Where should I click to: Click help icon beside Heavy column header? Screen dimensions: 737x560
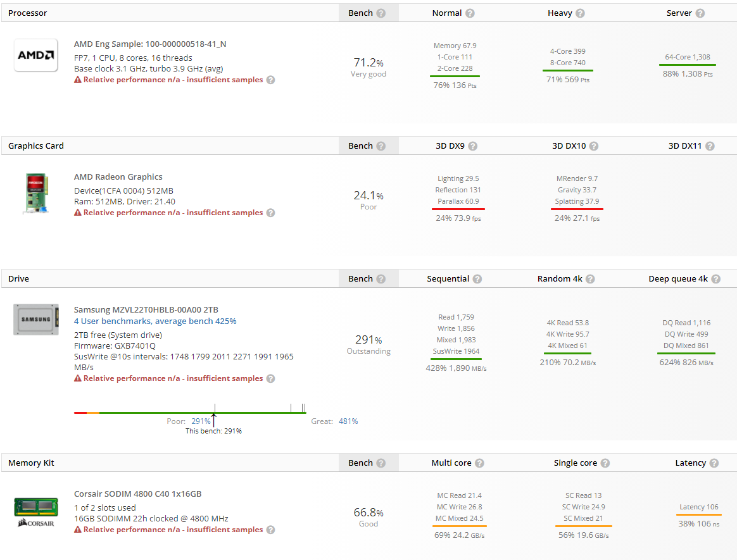tap(580, 13)
